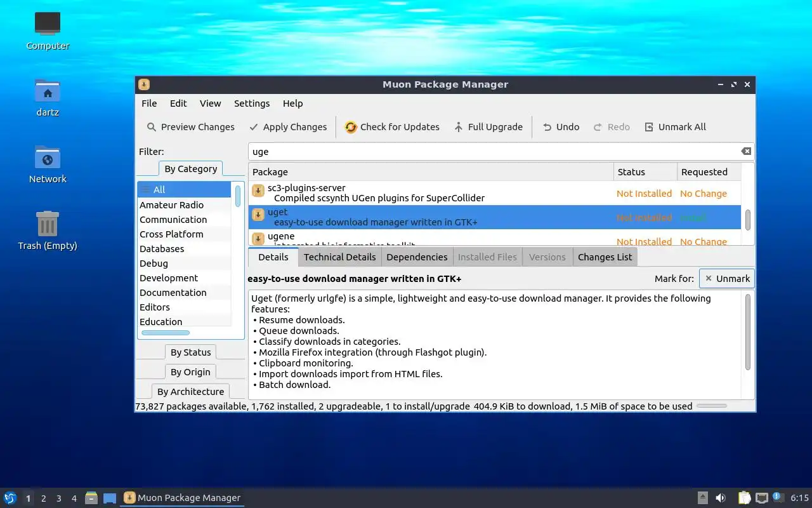Click the description pane vertical scrollbar

[748, 331]
